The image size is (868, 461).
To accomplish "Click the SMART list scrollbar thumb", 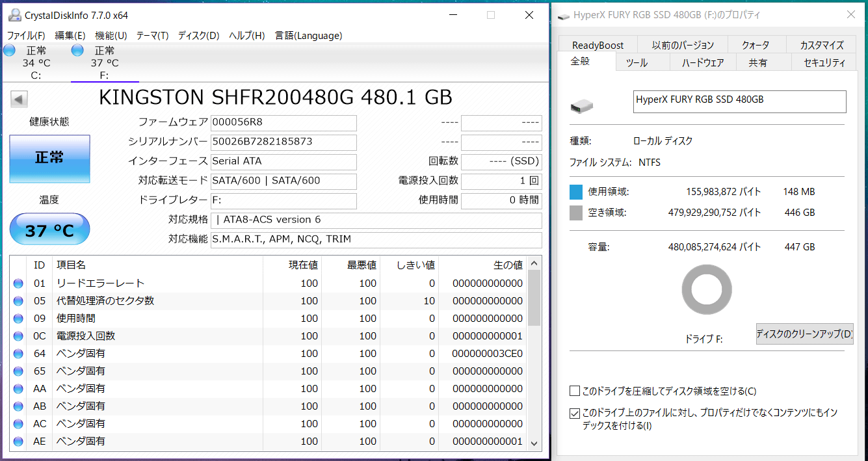I will [x=534, y=298].
